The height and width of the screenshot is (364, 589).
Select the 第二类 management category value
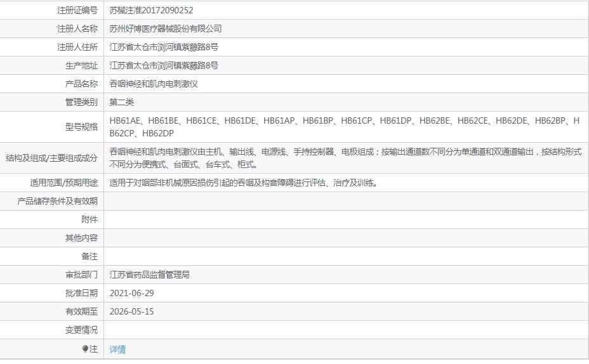click(x=122, y=103)
